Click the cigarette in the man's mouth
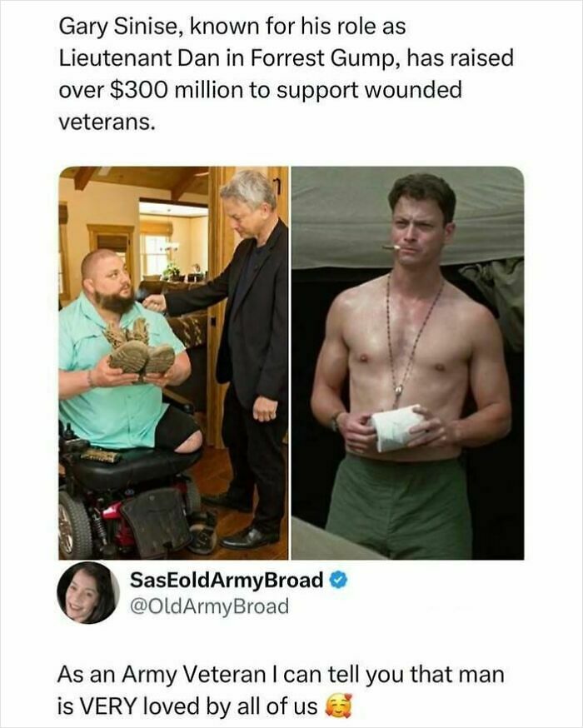 [391, 247]
